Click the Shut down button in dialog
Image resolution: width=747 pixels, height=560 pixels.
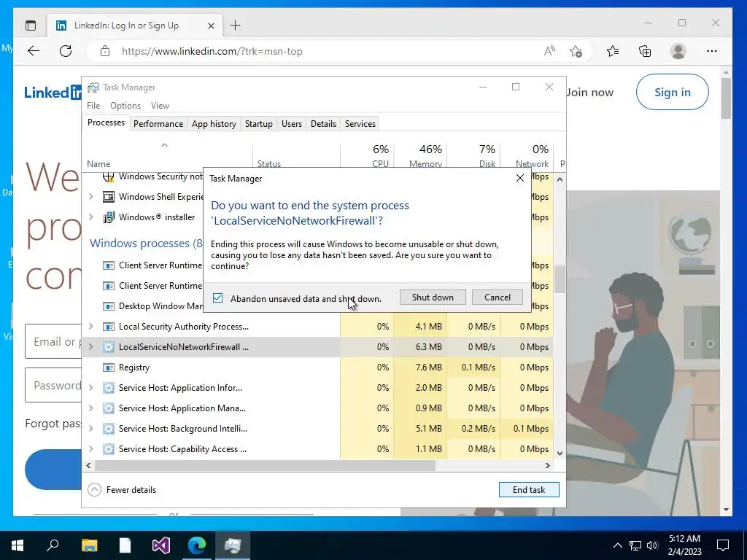pos(433,297)
